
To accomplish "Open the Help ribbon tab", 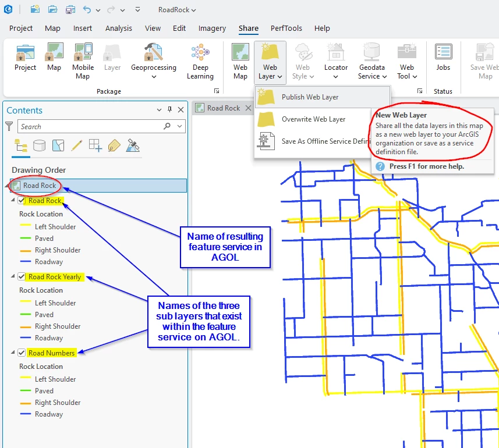I will point(322,29).
